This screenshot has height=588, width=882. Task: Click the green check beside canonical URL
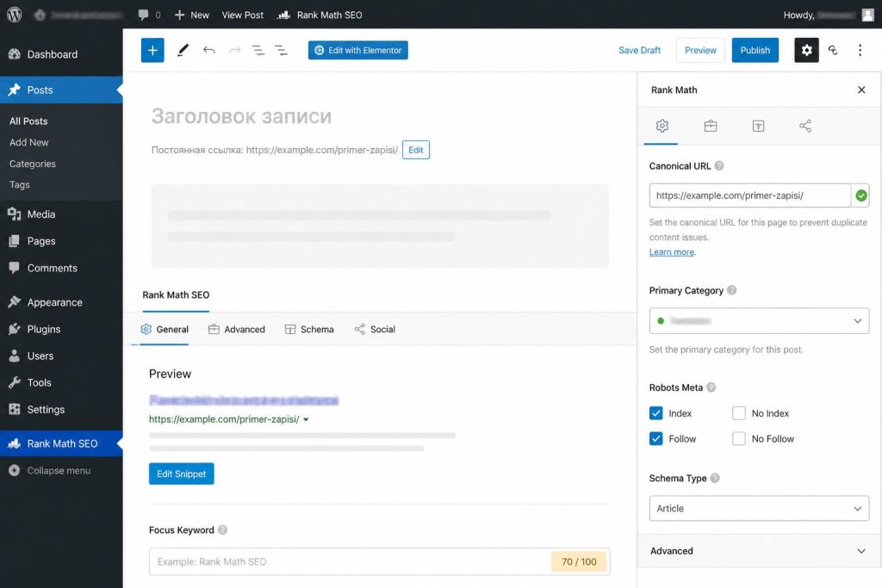tap(861, 195)
